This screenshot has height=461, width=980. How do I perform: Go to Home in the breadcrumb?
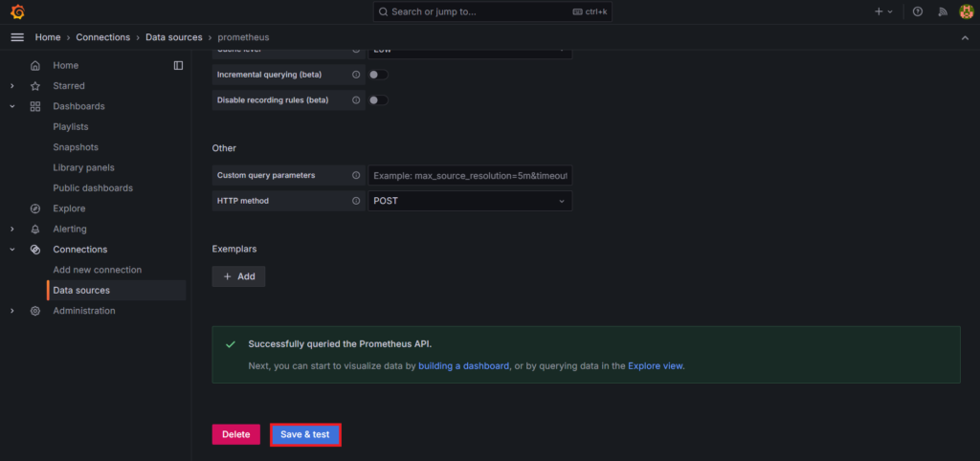click(x=48, y=37)
